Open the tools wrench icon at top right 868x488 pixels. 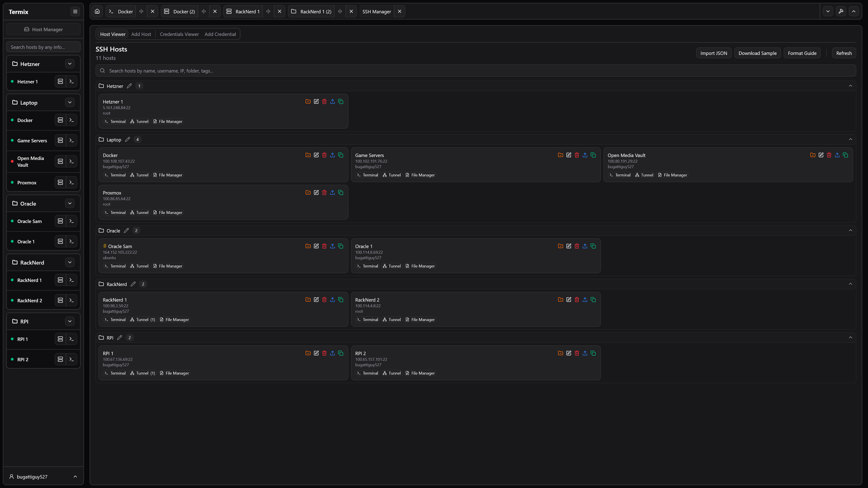841,12
